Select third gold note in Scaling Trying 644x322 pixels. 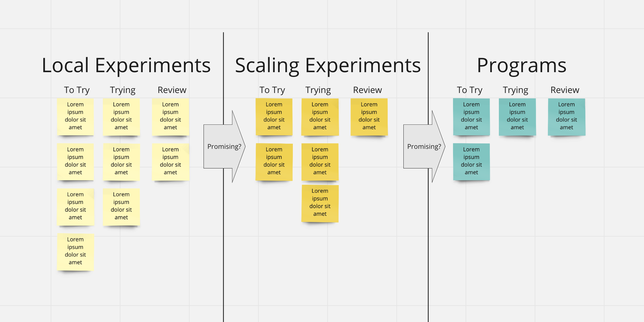pyautogui.click(x=320, y=203)
